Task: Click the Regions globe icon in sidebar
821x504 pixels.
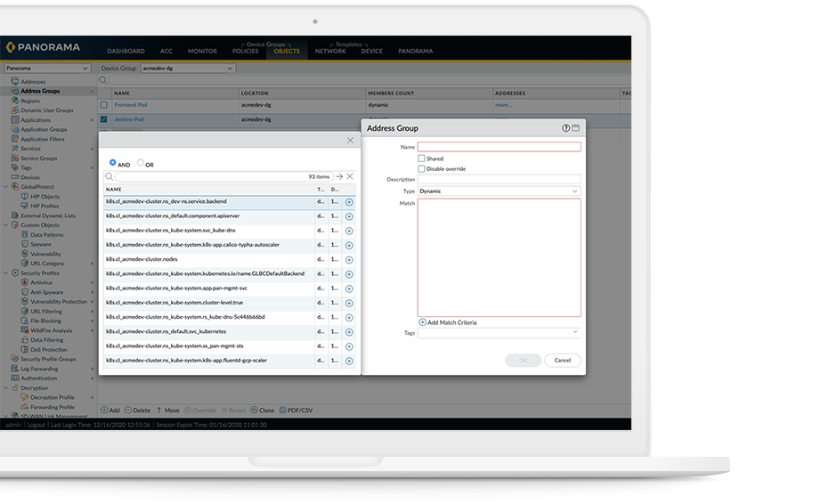Action: pos(15,101)
